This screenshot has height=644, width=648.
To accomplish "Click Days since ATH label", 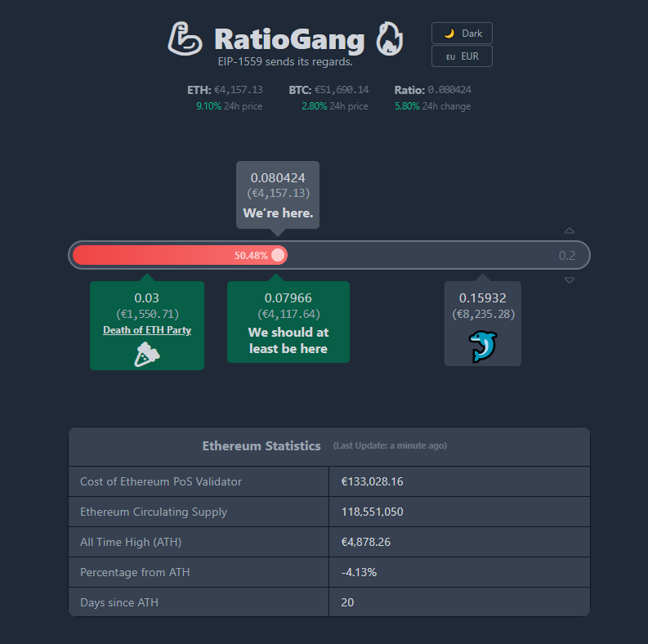I will pyautogui.click(x=119, y=602).
